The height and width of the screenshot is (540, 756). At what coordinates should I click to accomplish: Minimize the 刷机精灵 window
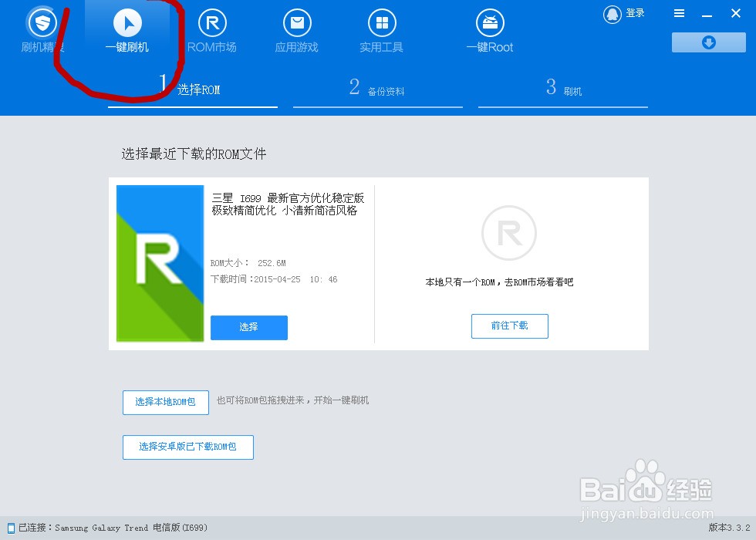tap(707, 15)
